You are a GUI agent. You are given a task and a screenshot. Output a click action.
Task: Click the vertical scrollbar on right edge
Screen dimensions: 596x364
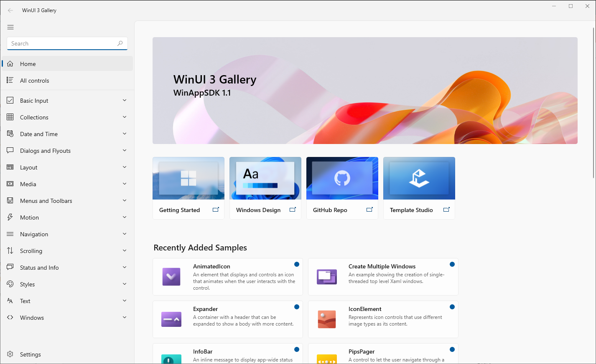pos(593,103)
